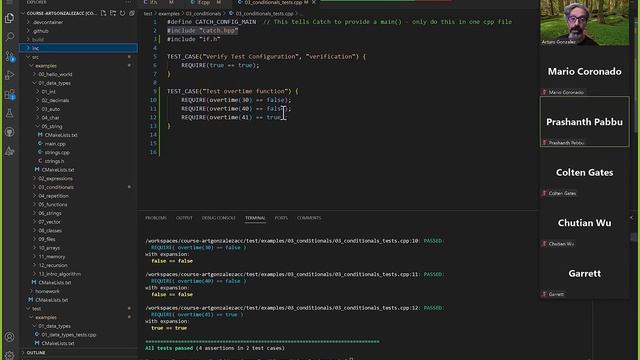Open the Run and Debug view icon

[9, 75]
